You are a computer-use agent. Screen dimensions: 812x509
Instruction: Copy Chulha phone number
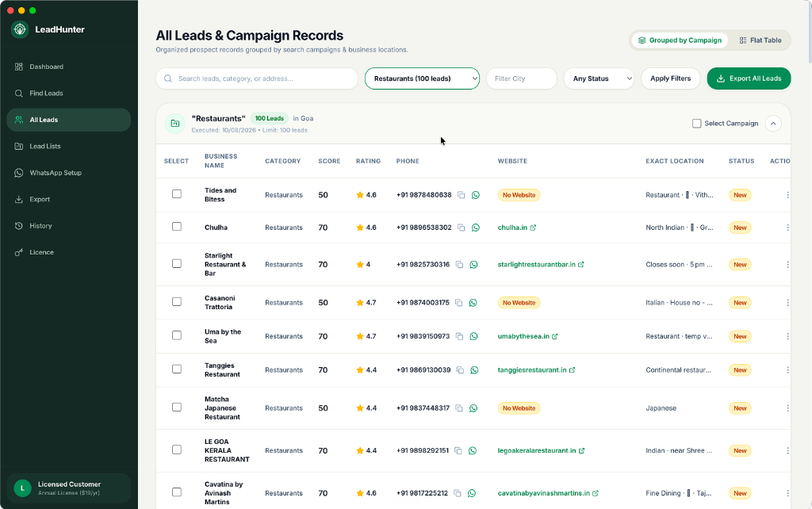461,228
